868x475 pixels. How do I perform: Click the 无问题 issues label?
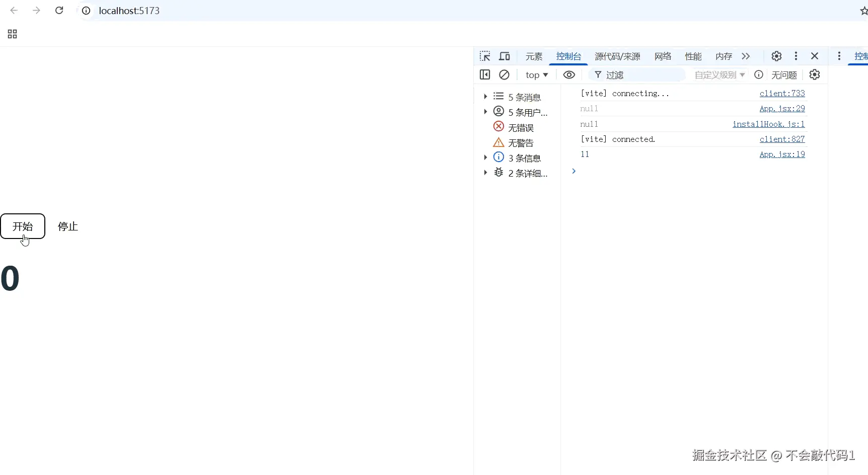click(x=784, y=75)
